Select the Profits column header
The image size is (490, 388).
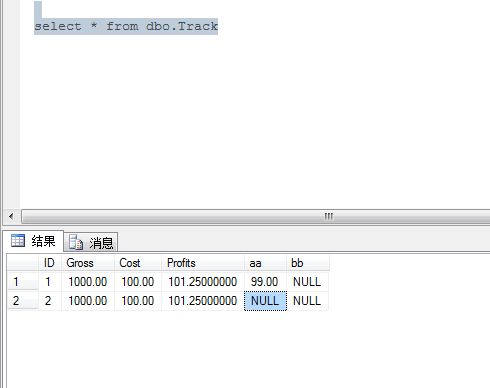point(203,263)
